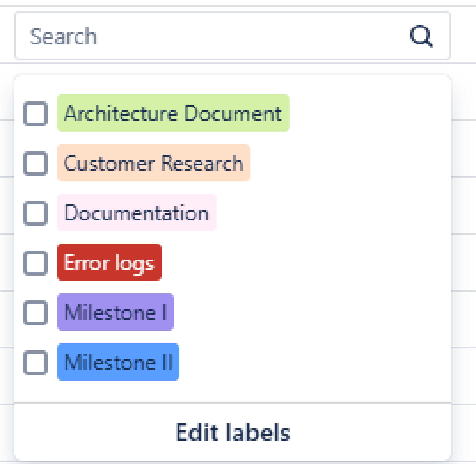Image resolution: width=476 pixels, height=464 pixels.
Task: Click empty row area right of Milestone II
Action: tap(304, 362)
